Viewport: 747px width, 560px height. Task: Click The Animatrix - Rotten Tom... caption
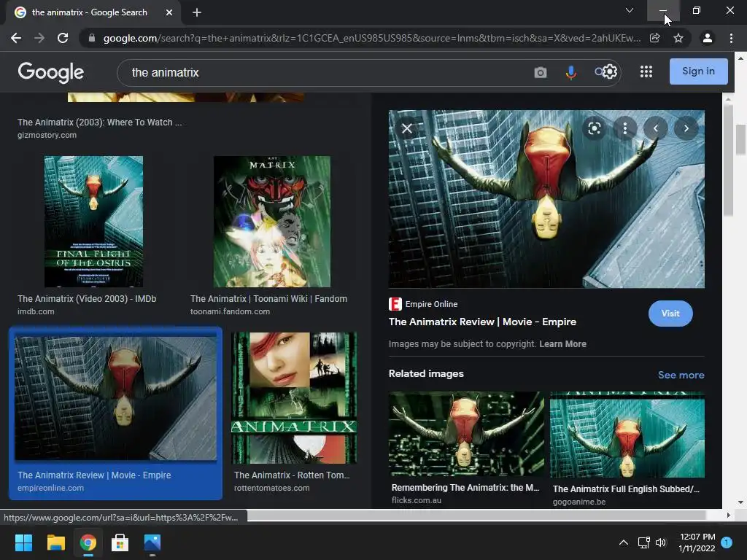(x=292, y=475)
